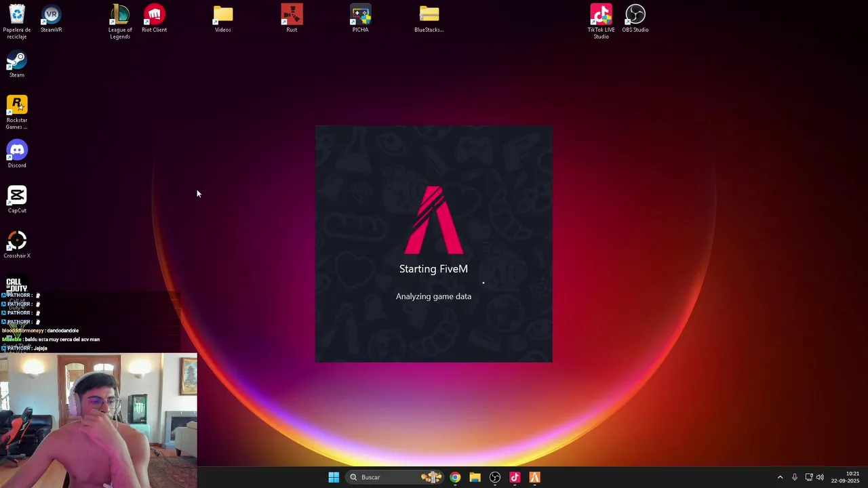The width and height of the screenshot is (868, 488).
Task: Launch SteamVR from the desktop
Action: [52, 19]
